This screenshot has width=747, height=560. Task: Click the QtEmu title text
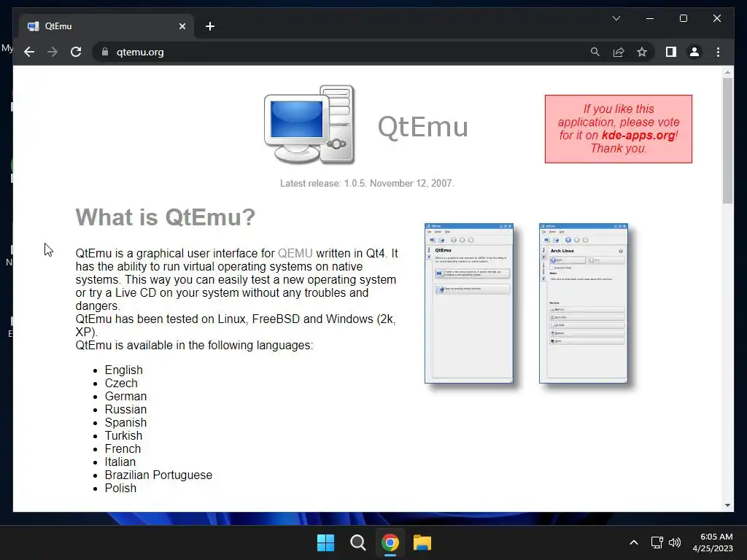(x=422, y=127)
